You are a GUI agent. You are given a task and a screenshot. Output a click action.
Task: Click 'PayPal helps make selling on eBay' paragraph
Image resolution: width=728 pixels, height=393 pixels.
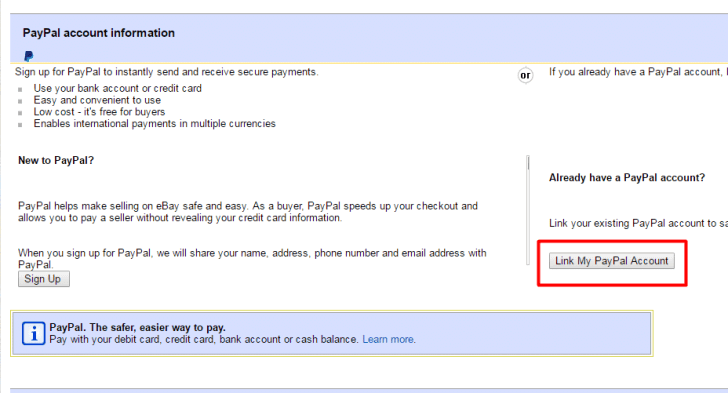point(248,212)
